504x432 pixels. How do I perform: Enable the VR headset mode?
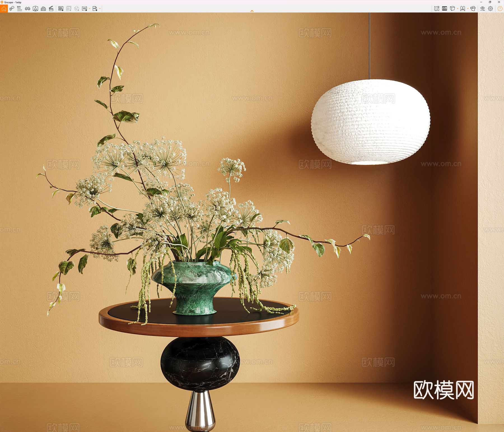click(473, 9)
